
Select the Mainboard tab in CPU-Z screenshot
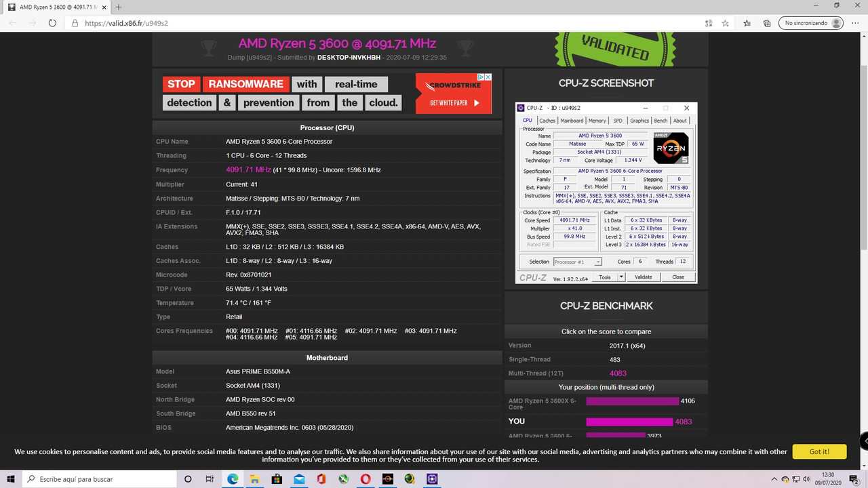(572, 121)
